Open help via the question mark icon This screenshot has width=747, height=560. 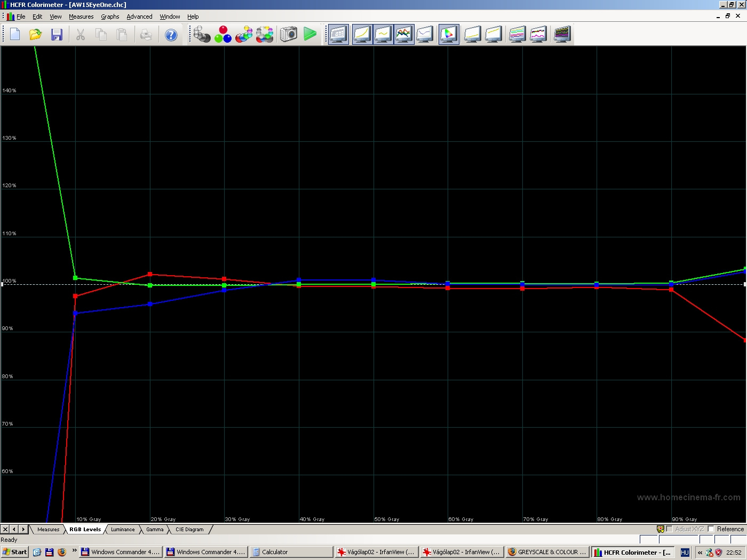click(x=171, y=35)
